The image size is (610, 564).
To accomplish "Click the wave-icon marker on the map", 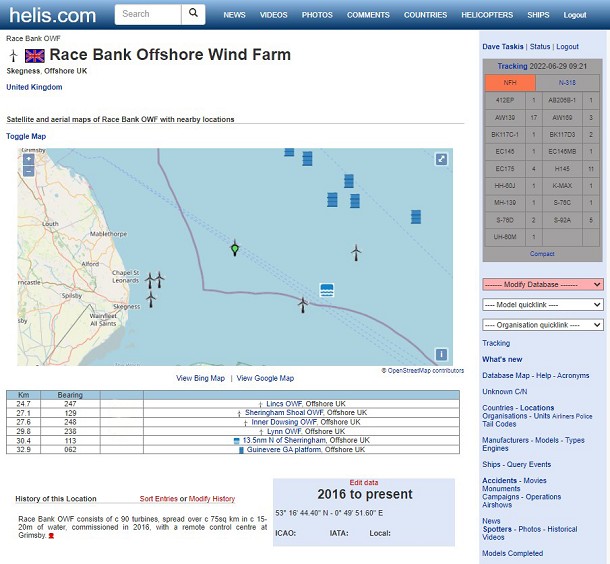I will click(327, 290).
